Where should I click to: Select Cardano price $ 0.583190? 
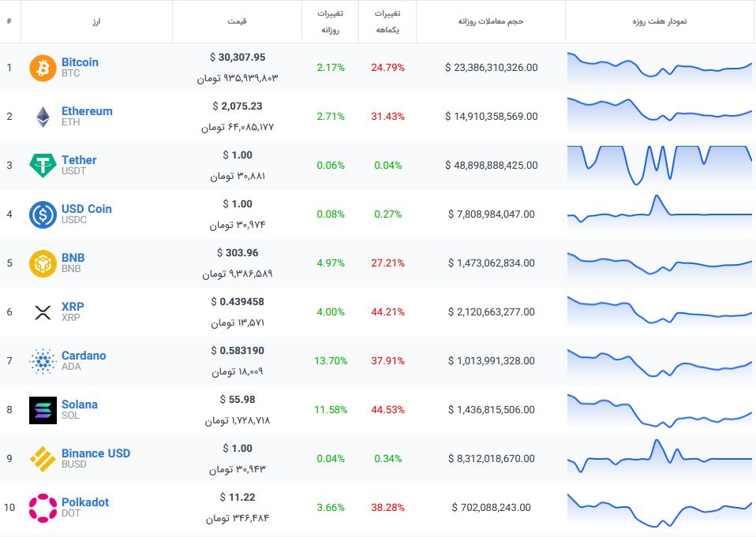[238, 351]
